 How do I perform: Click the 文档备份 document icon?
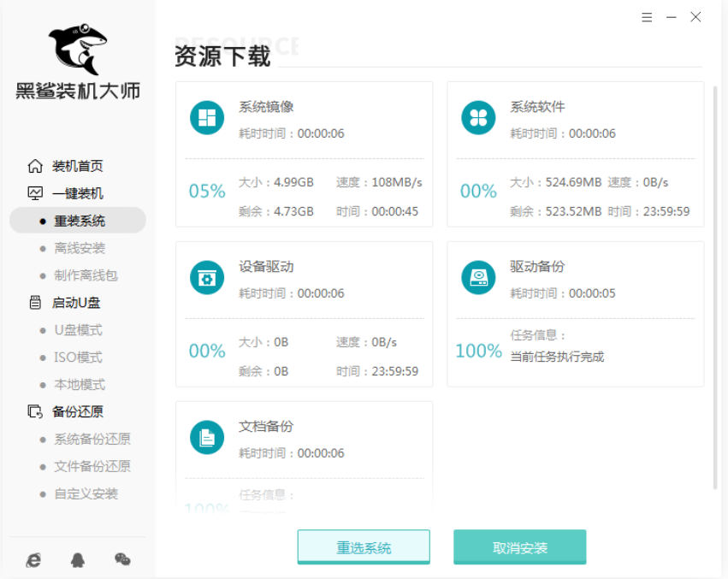pyautogui.click(x=207, y=438)
